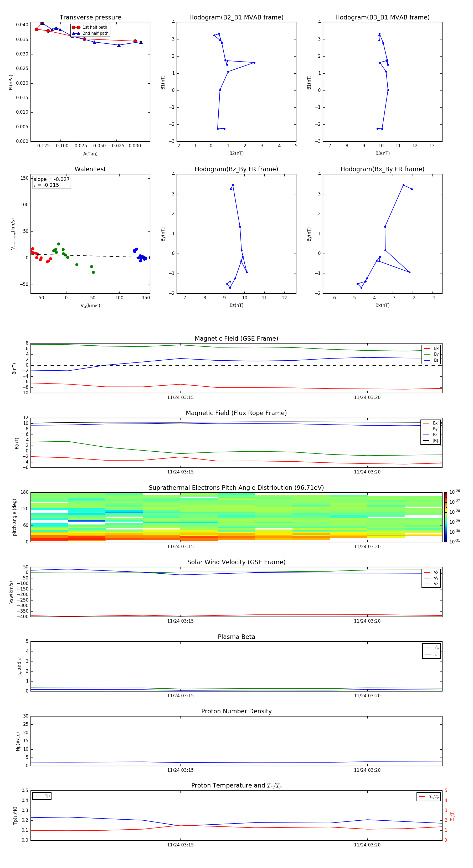
Task: Click By entry in GSE magnetic field legend
Action: pos(431,354)
